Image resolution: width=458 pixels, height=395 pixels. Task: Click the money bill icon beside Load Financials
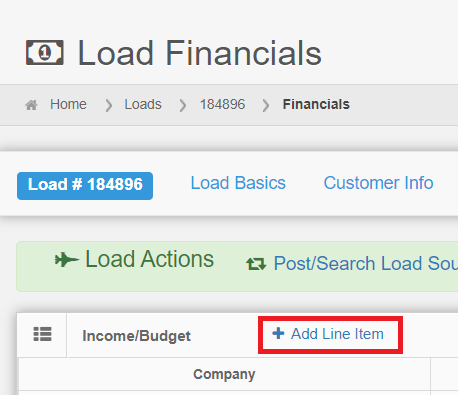45,52
